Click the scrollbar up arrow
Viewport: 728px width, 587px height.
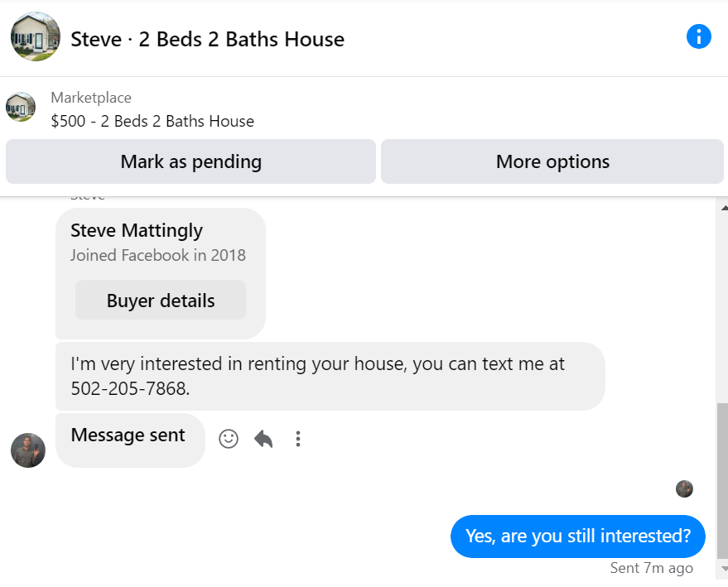[724, 207]
